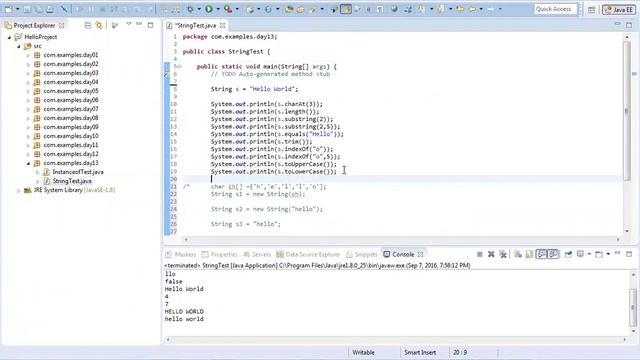
Task: Expand the com.examples.day05 package
Action: [x=28, y=91]
